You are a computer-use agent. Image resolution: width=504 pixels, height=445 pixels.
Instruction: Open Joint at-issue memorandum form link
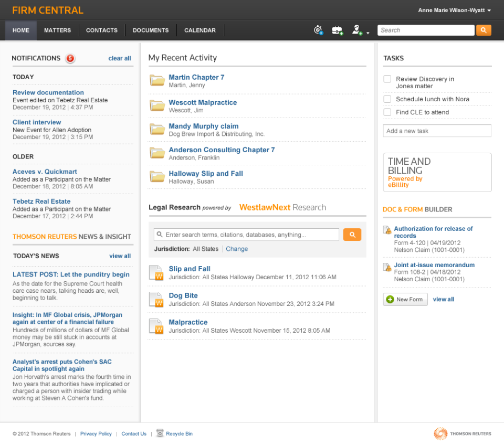click(434, 265)
